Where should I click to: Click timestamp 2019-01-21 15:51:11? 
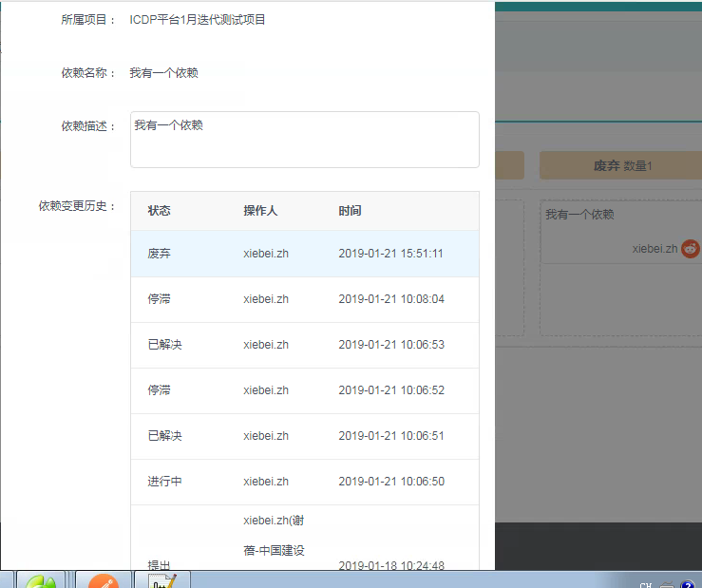coord(390,254)
